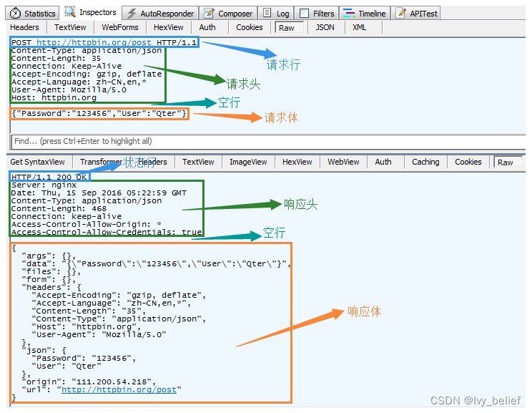Click the 'Content-Length: 35' request header

pyautogui.click(x=56, y=59)
